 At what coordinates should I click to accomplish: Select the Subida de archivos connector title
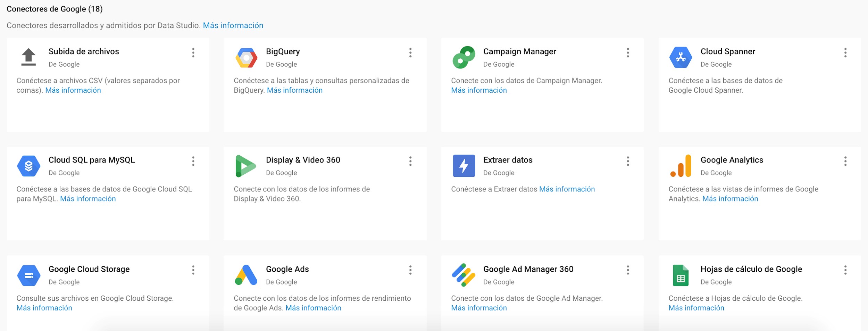(84, 51)
